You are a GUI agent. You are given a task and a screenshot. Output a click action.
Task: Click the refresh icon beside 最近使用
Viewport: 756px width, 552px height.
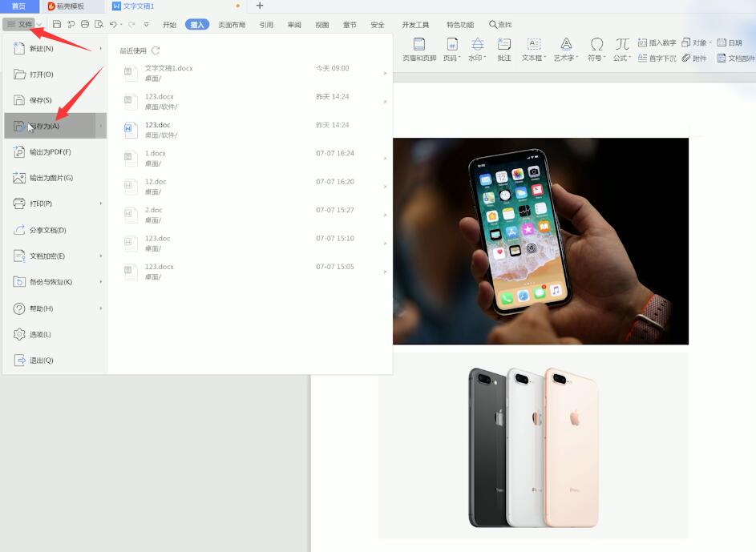(x=156, y=50)
